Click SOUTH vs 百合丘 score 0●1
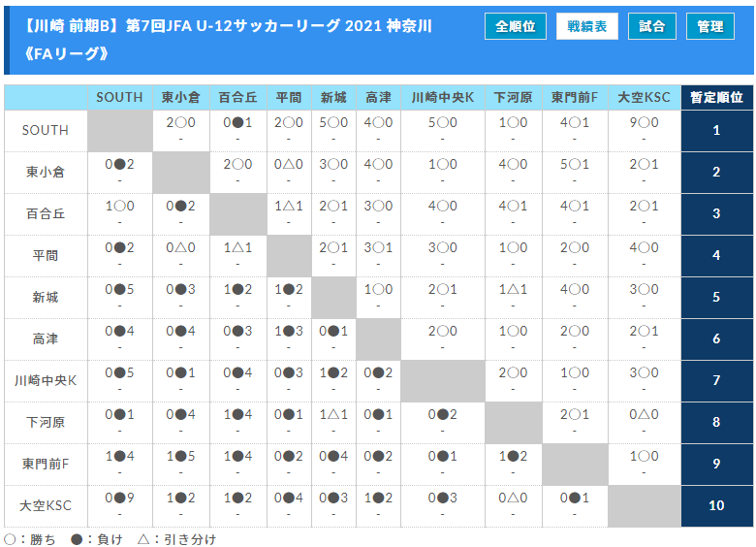The width and height of the screenshot is (756, 547). coord(237,122)
